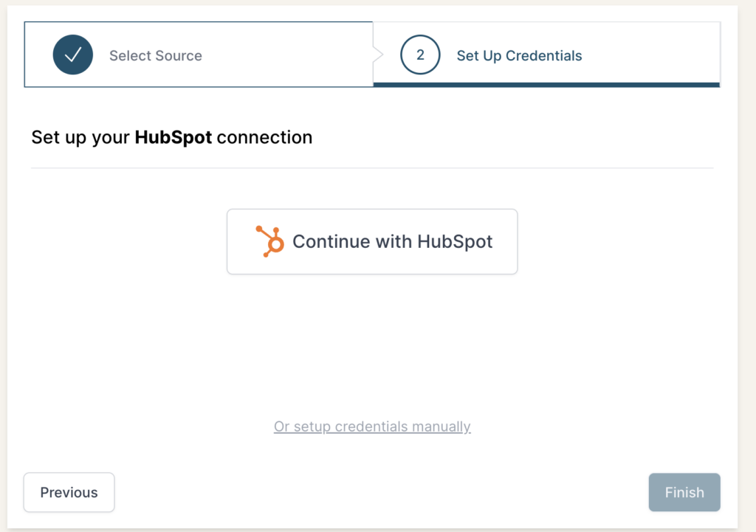Open the setup credentials manually link
Image resolution: width=756 pixels, height=532 pixels.
pos(372,426)
